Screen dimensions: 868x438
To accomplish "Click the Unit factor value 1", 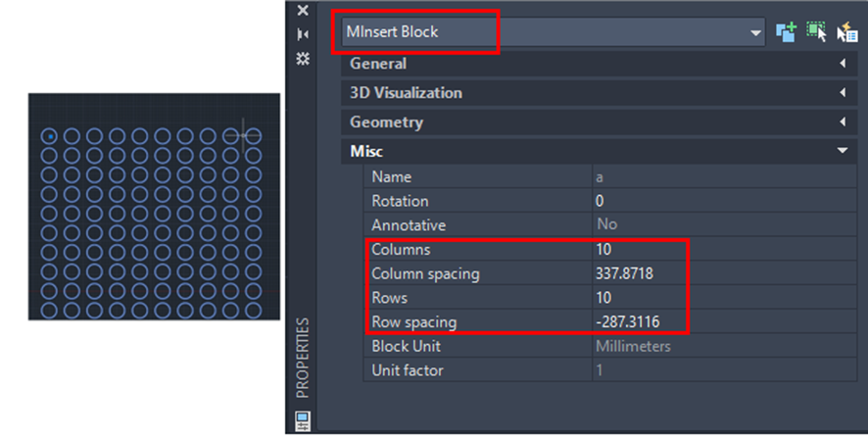I will point(600,370).
